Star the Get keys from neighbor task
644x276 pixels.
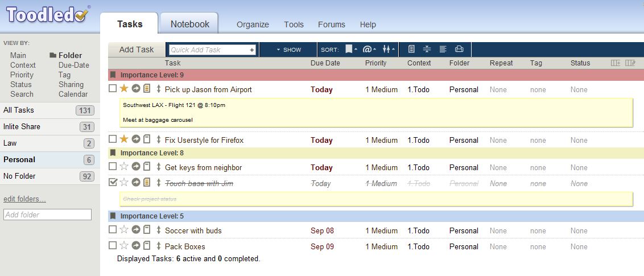click(x=124, y=167)
